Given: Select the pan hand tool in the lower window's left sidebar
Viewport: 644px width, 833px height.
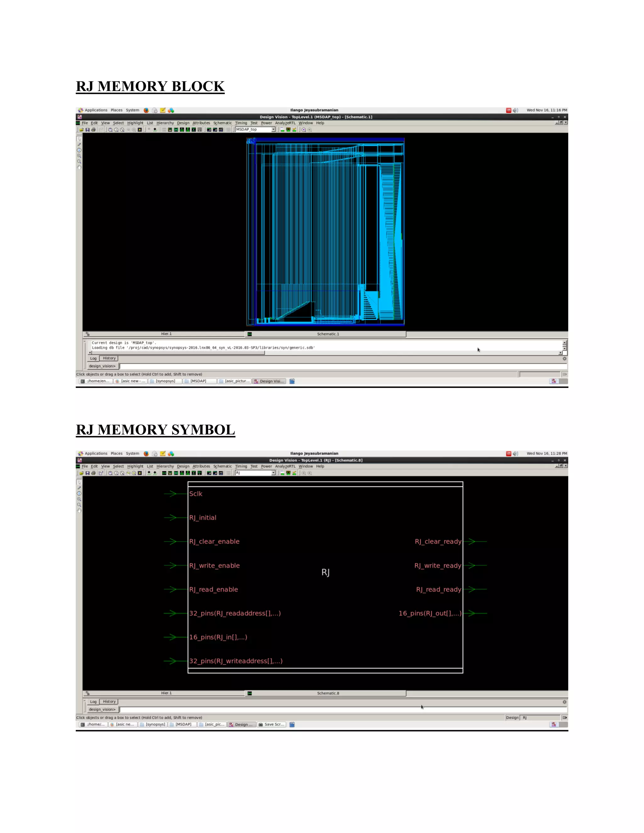Looking at the screenshot, I should [x=79, y=510].
